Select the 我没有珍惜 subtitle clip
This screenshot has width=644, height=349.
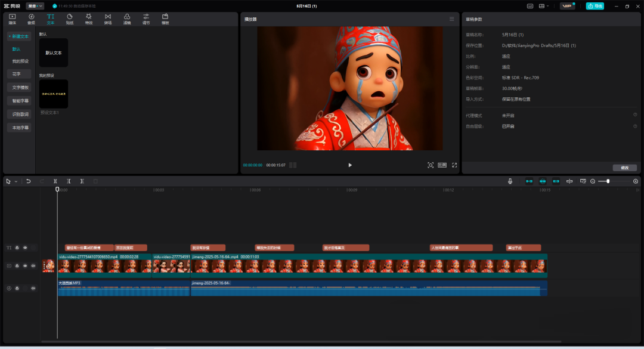tap(208, 248)
